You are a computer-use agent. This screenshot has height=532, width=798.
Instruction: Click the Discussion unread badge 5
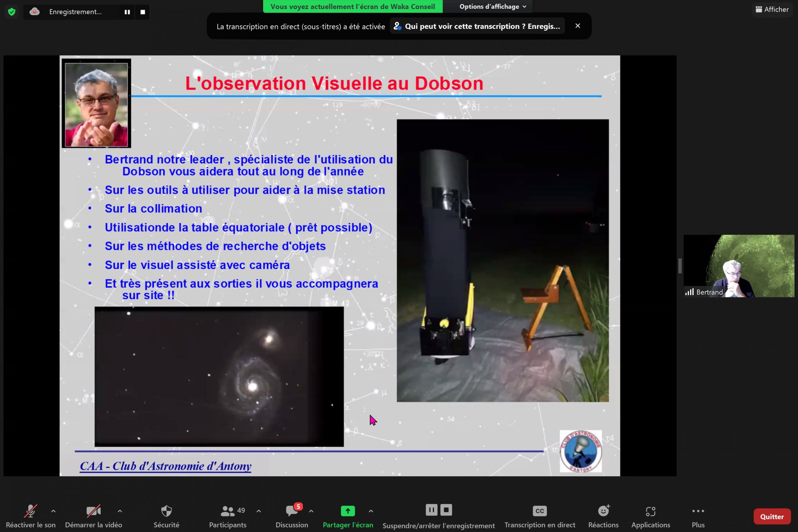298,506
